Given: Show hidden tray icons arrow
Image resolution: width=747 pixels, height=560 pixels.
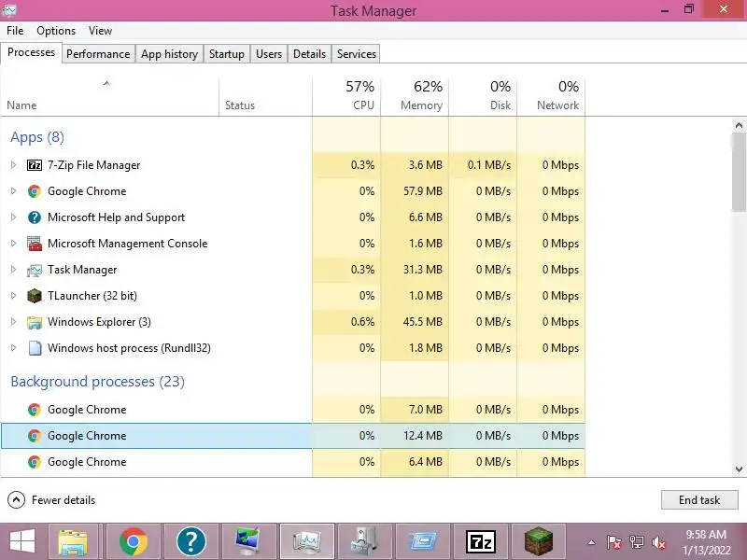Looking at the screenshot, I should coord(591,542).
